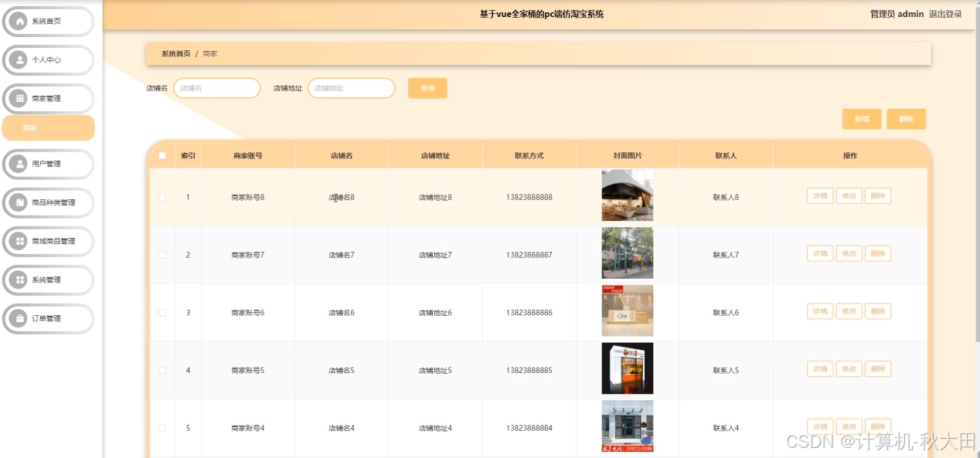The width and height of the screenshot is (980, 458).
Task: Expand the 订单管理 sidebar menu
Action: coord(48,318)
